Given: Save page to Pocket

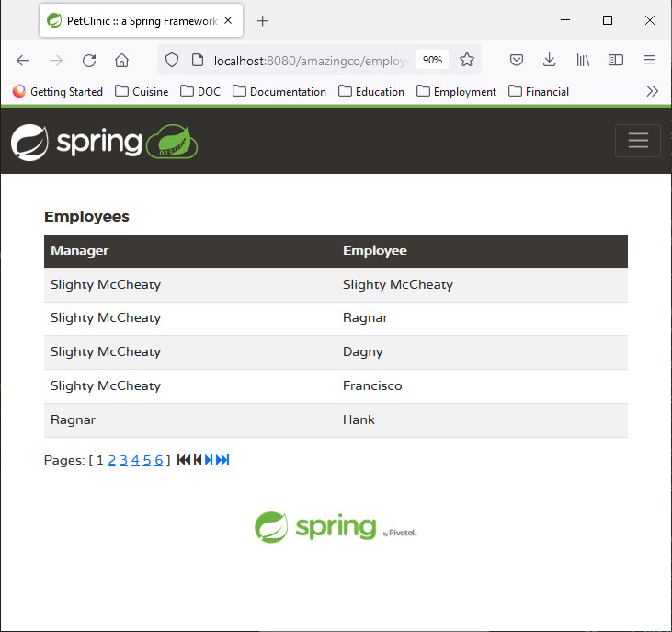Looking at the screenshot, I should [x=517, y=60].
